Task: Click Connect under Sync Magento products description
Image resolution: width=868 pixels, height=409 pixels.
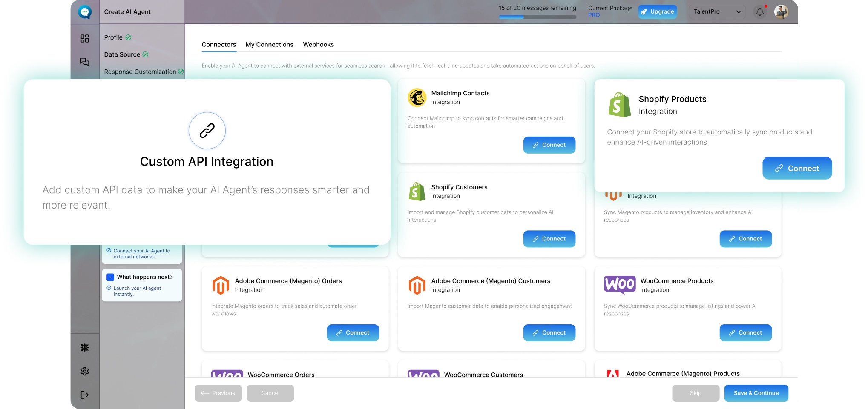Action: [746, 239]
